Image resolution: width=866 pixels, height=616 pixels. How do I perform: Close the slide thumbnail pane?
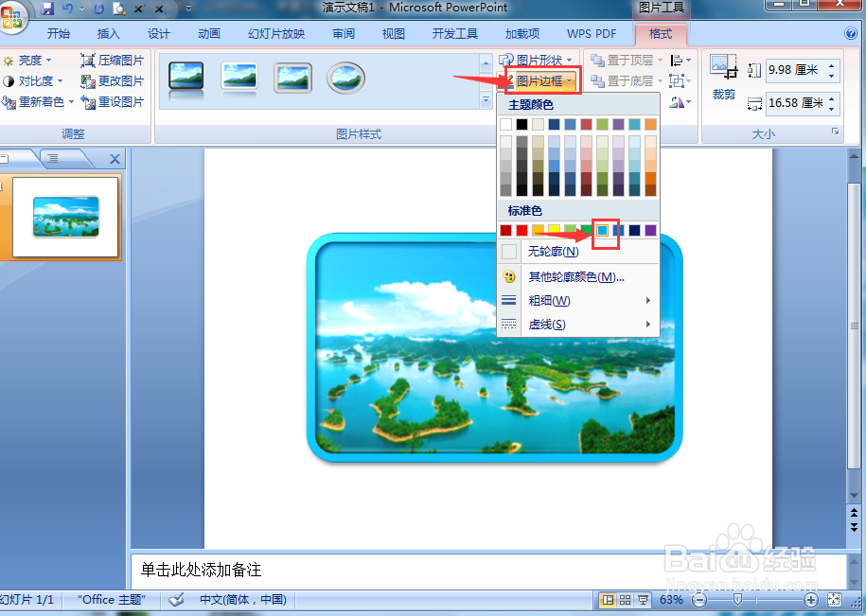(115, 159)
